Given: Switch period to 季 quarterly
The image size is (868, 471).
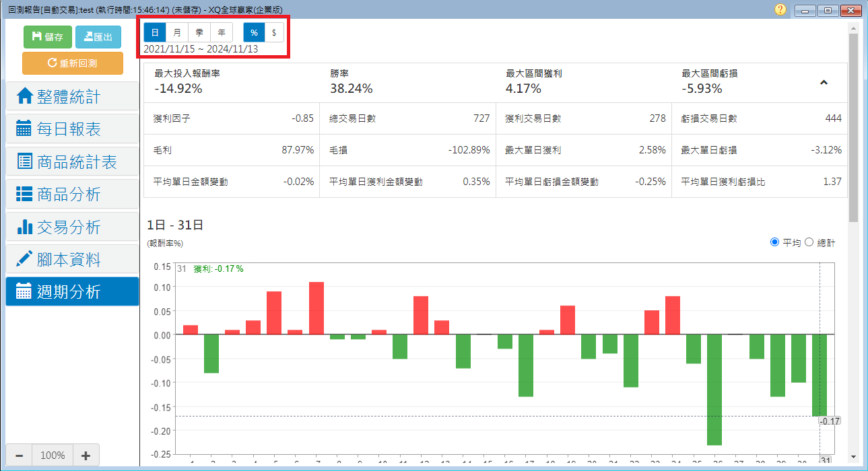Looking at the screenshot, I should point(199,32).
